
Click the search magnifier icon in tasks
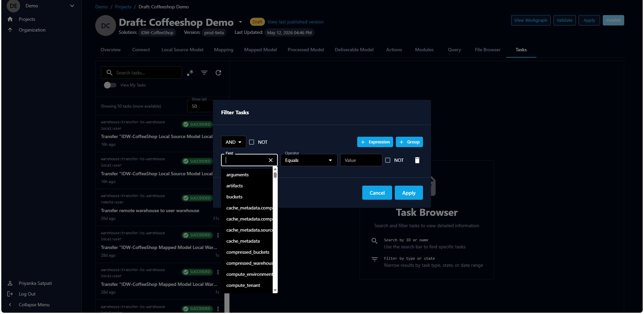[x=109, y=72]
